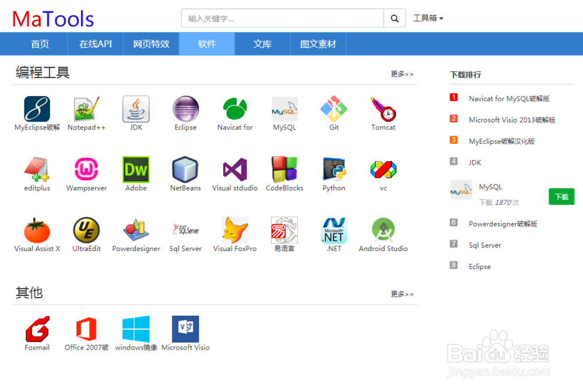Open the CodeBlocks icon
583x392 pixels.
tap(285, 169)
